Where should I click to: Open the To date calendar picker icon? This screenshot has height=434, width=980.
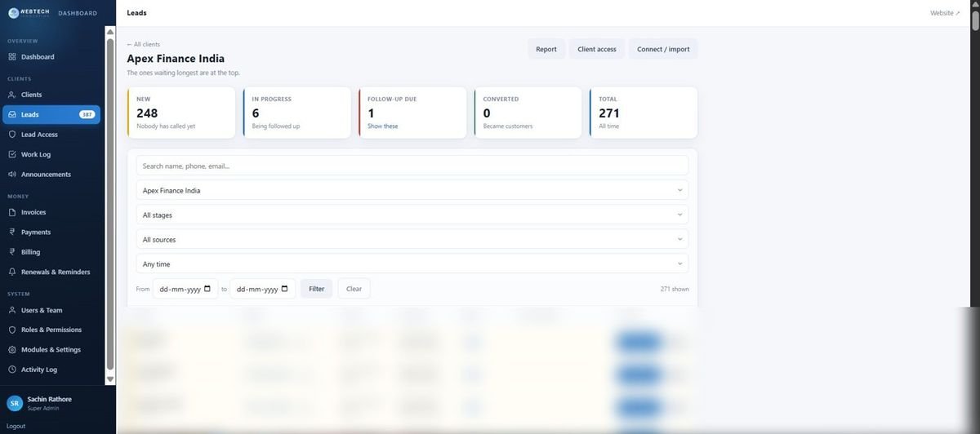click(x=284, y=289)
